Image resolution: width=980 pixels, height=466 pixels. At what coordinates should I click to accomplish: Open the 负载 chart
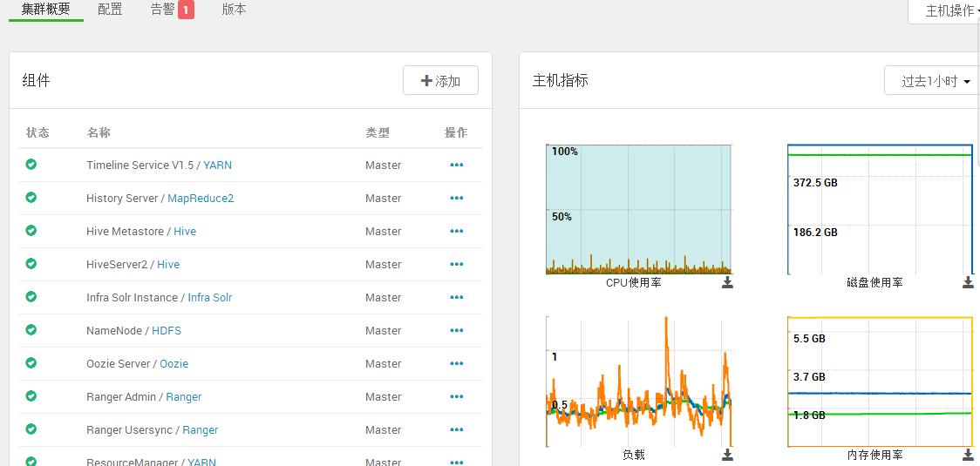pyautogui.click(x=639, y=381)
